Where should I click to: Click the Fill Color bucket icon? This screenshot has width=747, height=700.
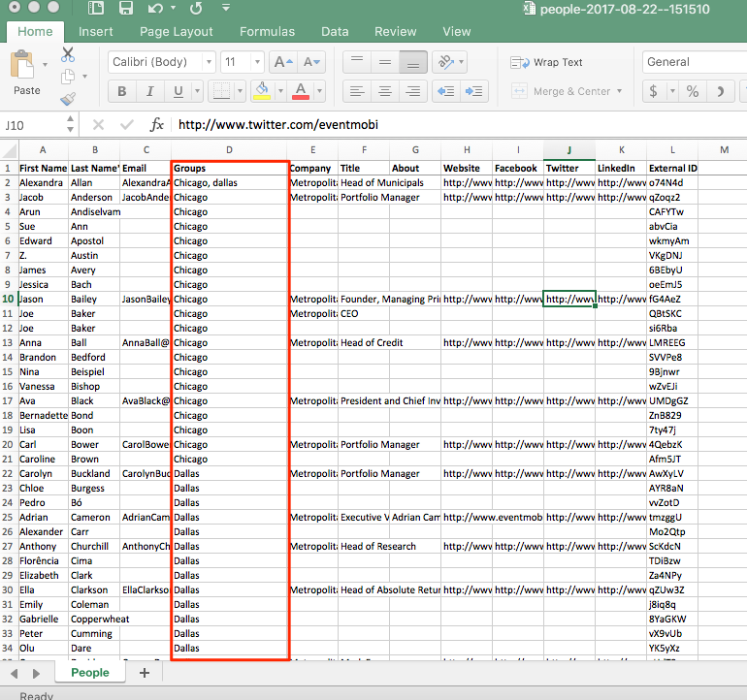point(262,90)
